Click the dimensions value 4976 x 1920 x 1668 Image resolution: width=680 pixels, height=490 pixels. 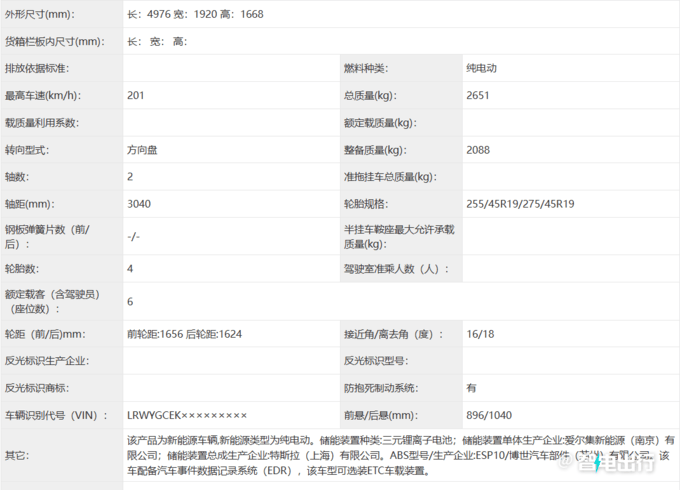[x=195, y=14]
